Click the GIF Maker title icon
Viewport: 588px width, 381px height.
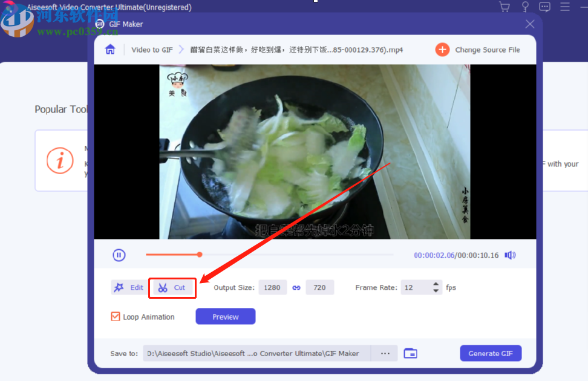100,24
